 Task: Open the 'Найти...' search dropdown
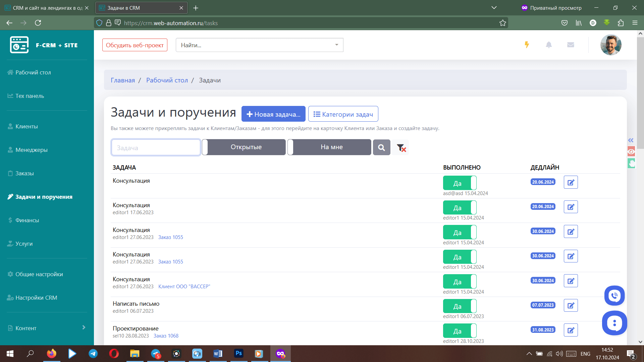[259, 45]
